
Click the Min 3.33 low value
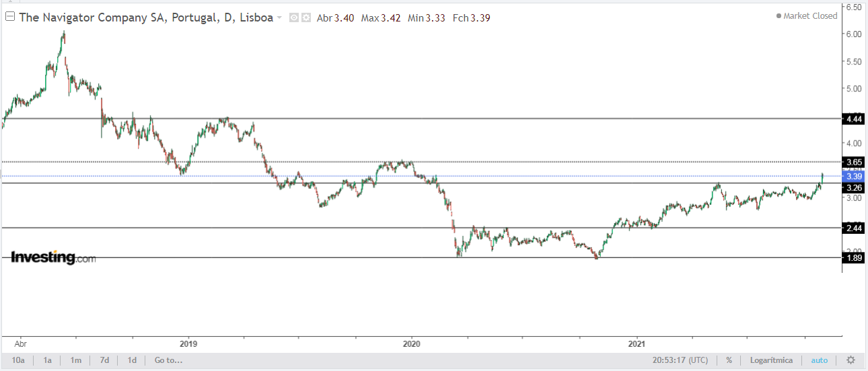[426, 18]
